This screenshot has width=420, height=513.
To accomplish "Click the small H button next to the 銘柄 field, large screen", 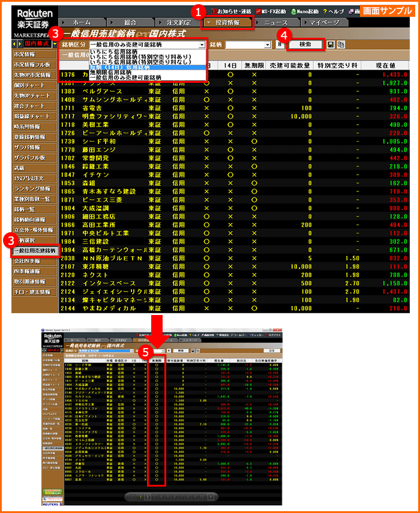I will 280,45.
